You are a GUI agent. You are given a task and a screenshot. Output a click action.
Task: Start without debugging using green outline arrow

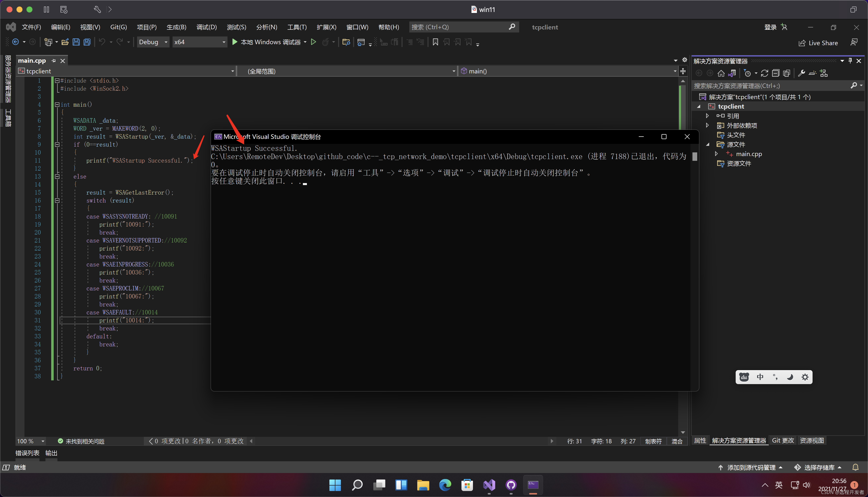click(x=314, y=42)
